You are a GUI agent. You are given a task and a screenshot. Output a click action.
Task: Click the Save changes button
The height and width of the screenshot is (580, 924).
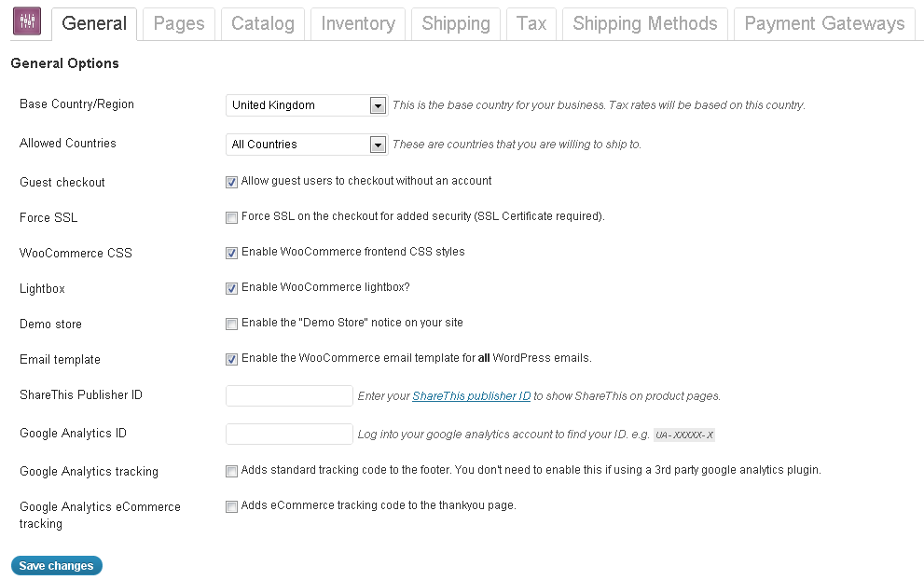57,566
